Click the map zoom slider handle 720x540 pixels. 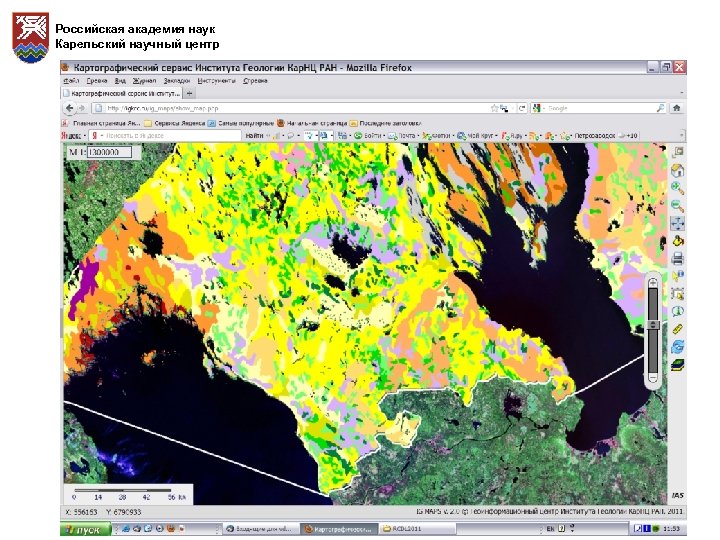[653, 325]
